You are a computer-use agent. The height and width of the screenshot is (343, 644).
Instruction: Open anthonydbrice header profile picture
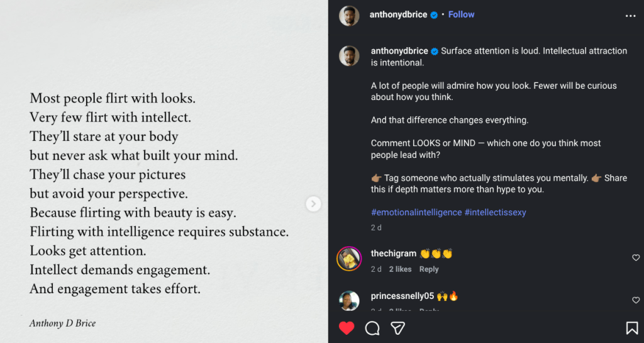(x=349, y=16)
